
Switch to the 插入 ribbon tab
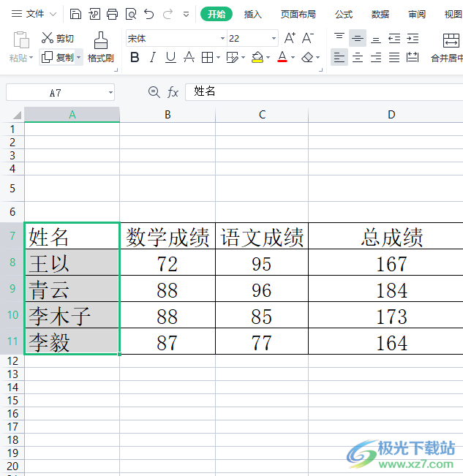click(x=252, y=14)
